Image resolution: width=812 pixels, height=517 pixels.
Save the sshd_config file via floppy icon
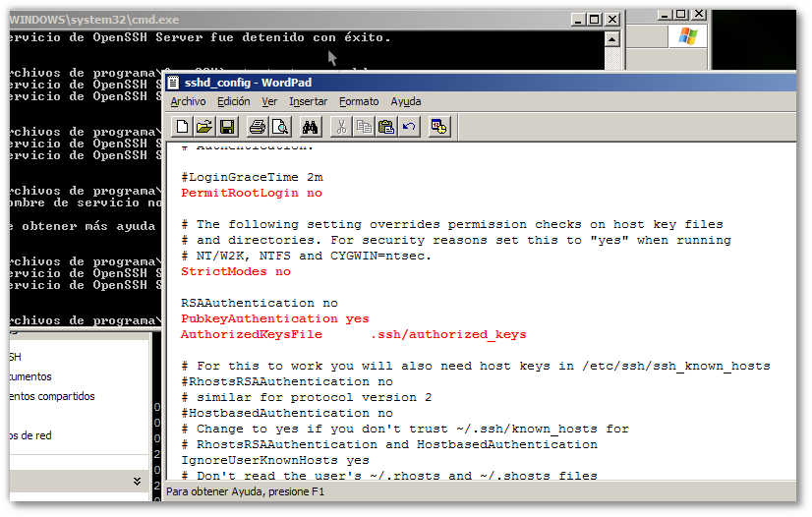tap(227, 127)
